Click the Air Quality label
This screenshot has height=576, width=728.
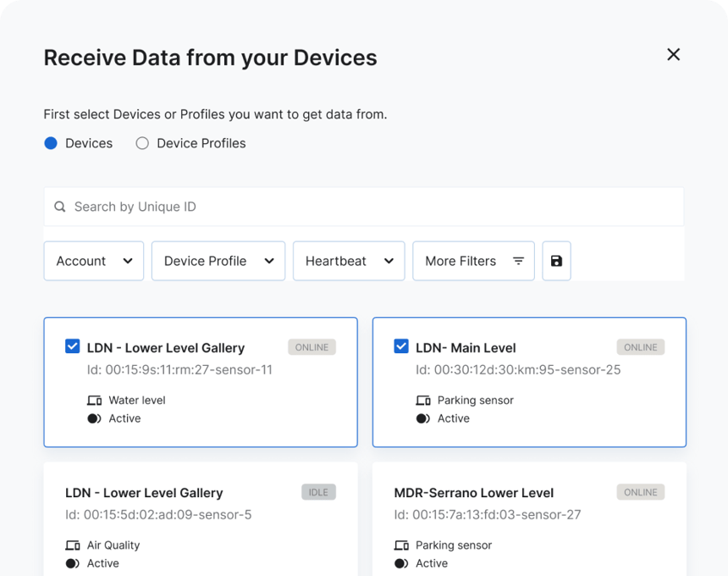pos(113,546)
